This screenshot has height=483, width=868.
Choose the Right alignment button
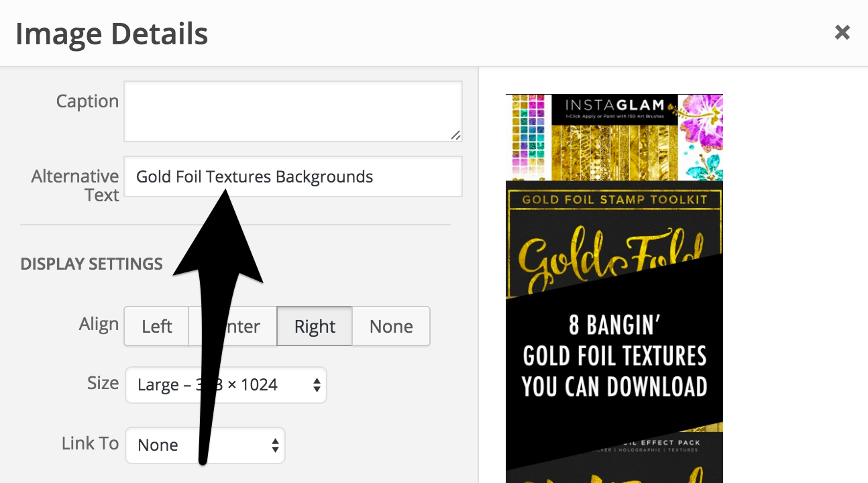pos(315,326)
